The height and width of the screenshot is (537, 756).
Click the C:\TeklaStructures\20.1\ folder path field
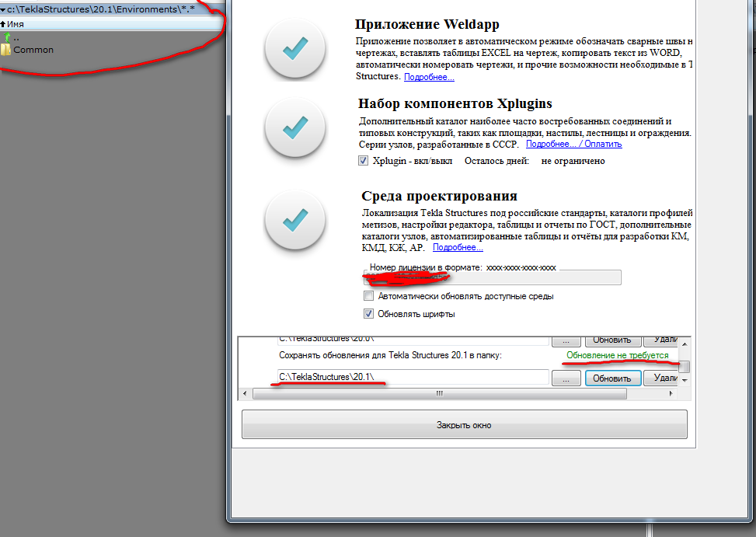tap(413, 377)
